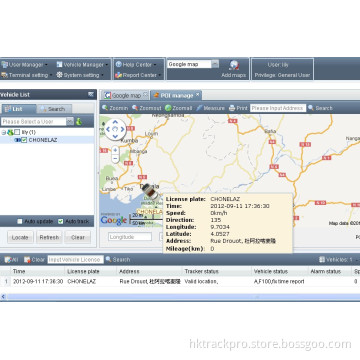Pan the map up with arrow control
Screen dimensions: 360x360
pyautogui.click(x=115, y=122)
